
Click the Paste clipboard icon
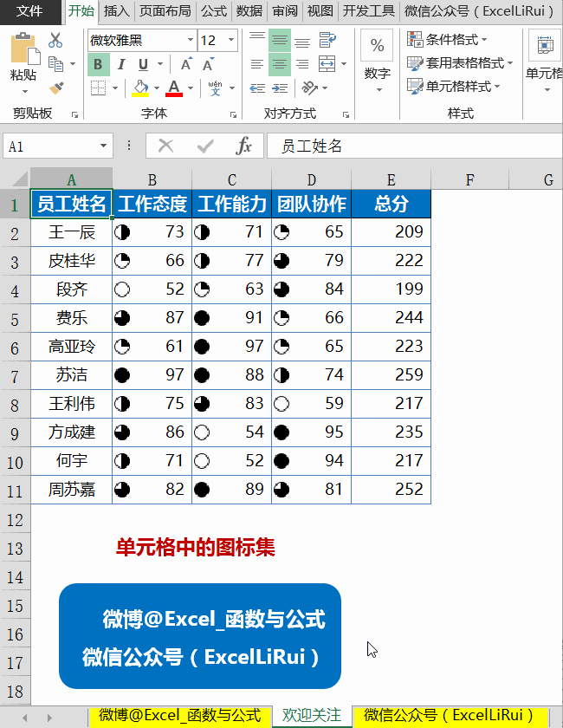click(25, 49)
